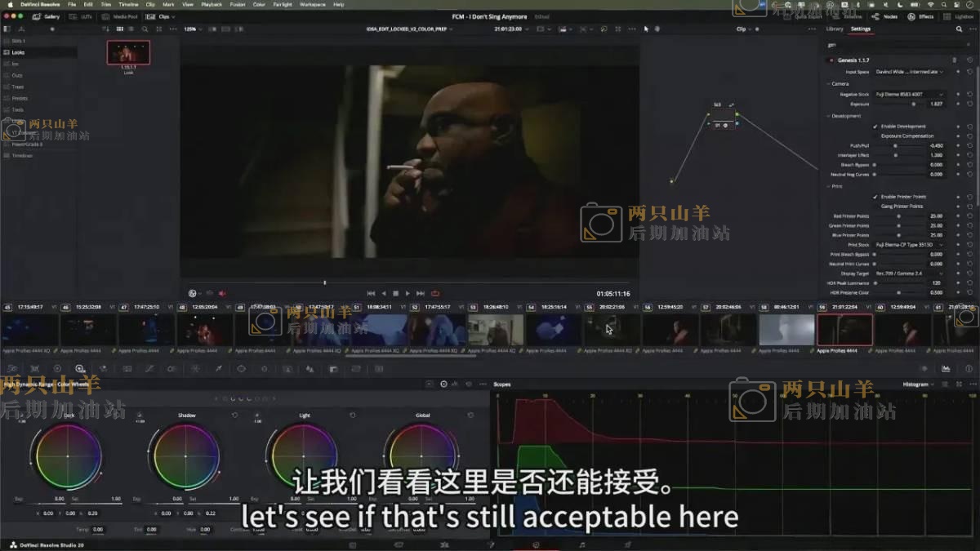The width and height of the screenshot is (980, 551).
Task: Open the Print Stock dropdown
Action: pyautogui.click(x=908, y=245)
